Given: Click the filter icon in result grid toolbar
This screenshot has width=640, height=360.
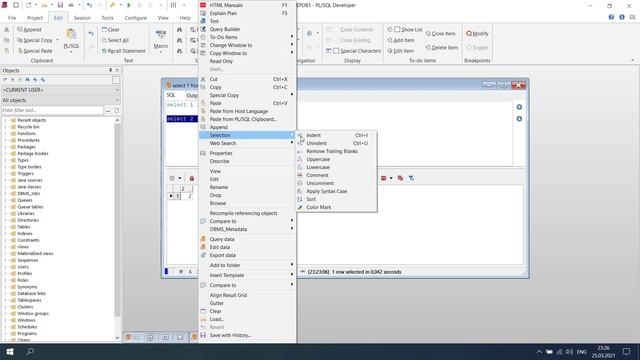Looking at the screenshot, I should [411, 178].
